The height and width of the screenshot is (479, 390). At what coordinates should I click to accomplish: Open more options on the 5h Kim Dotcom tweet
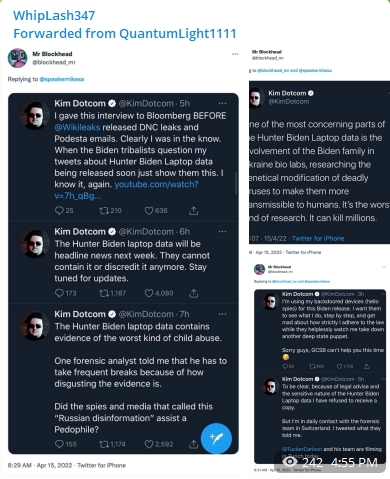coord(222,103)
